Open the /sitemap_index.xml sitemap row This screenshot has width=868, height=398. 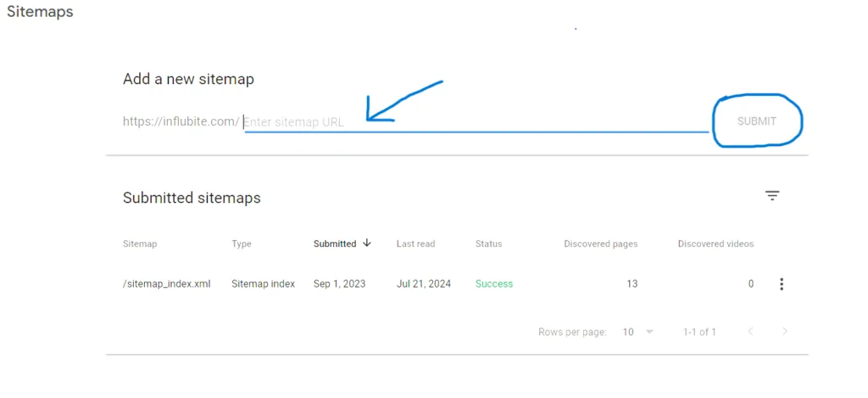click(457, 283)
